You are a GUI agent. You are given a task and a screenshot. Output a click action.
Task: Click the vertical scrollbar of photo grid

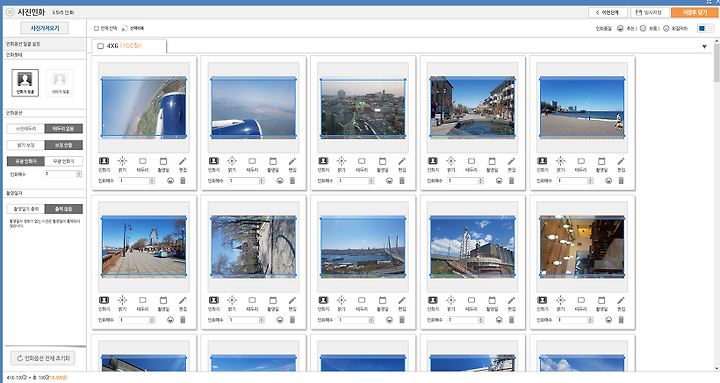click(x=717, y=62)
